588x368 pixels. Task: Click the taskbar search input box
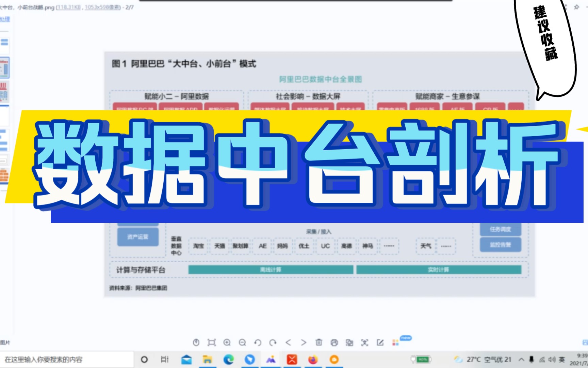click(x=67, y=359)
